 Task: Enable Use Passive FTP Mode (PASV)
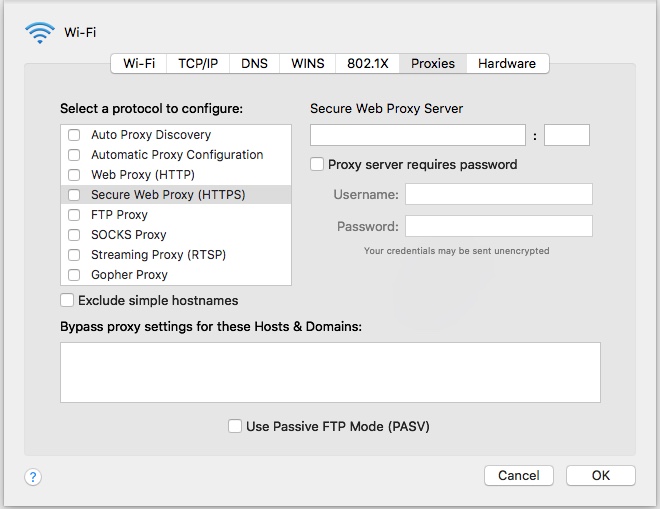point(235,426)
